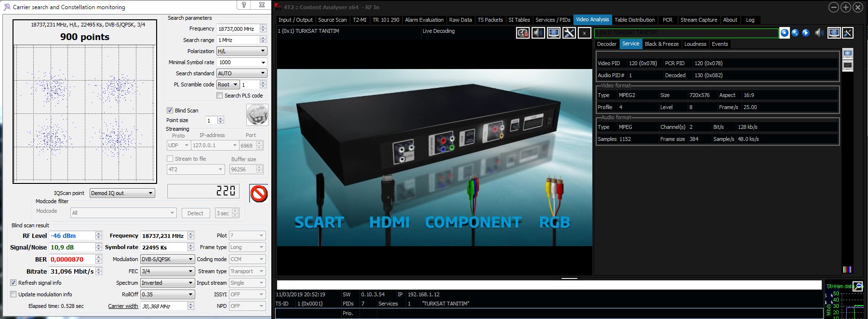Open Spectrum Inverted dropdown
Screen dimensions: 868x319
pos(167,283)
